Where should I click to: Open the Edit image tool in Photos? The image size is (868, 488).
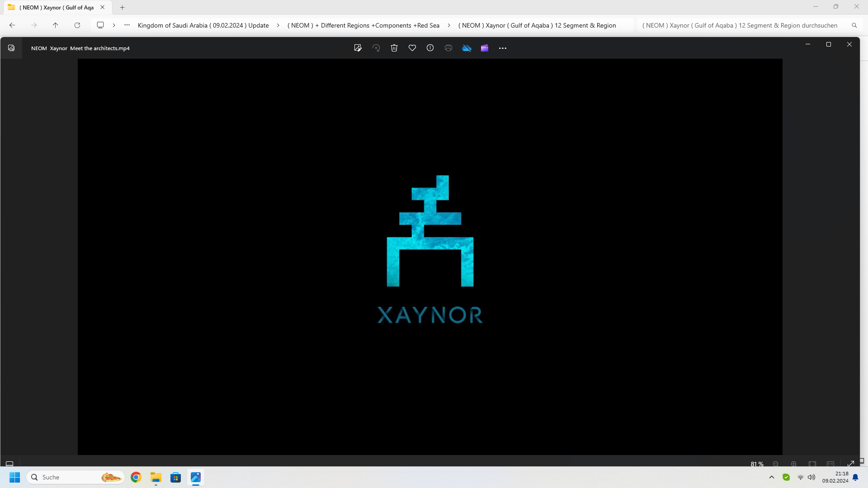coord(358,48)
